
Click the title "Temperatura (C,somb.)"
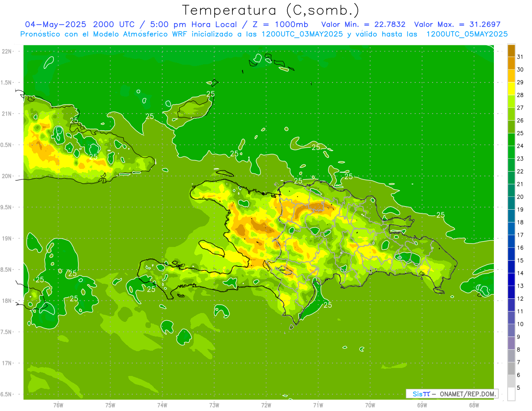(x=271, y=10)
